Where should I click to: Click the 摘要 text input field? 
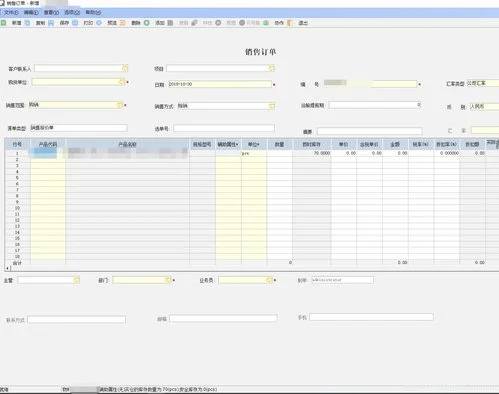click(x=370, y=131)
